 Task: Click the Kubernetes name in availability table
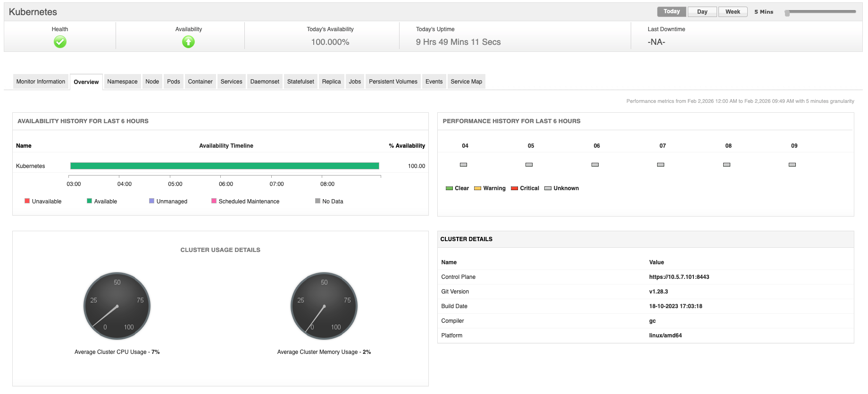click(31, 166)
